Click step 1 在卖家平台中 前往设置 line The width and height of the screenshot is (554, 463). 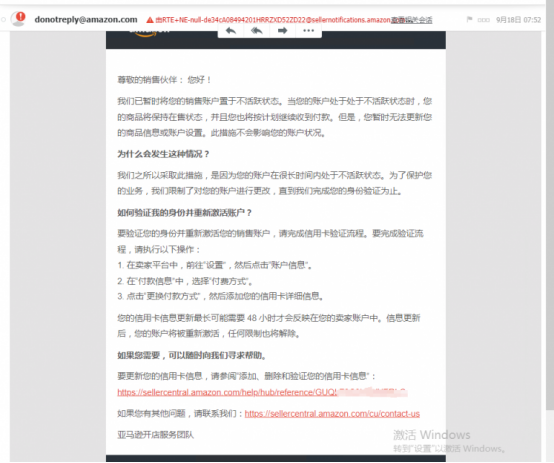215,265
